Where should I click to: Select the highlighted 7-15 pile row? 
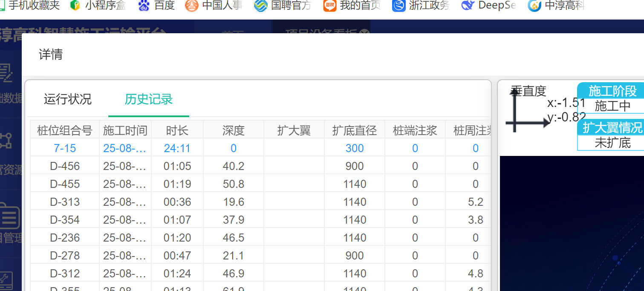(x=65, y=148)
